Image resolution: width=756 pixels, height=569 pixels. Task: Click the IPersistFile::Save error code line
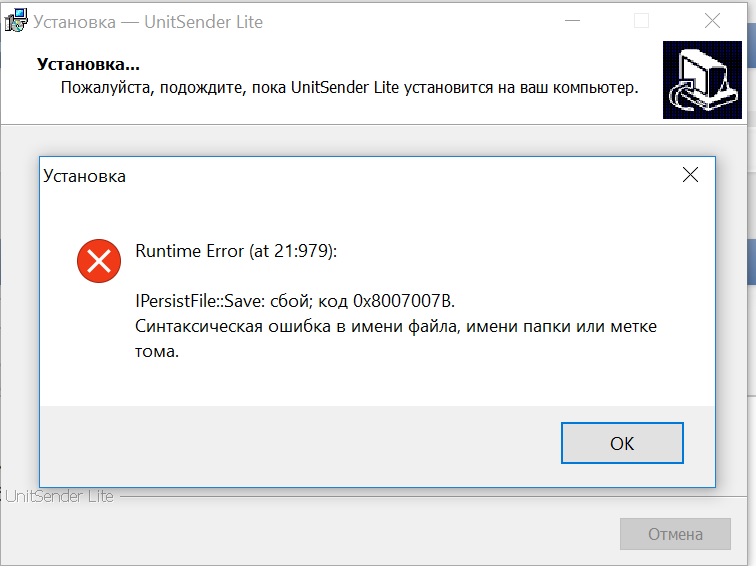(x=300, y=301)
